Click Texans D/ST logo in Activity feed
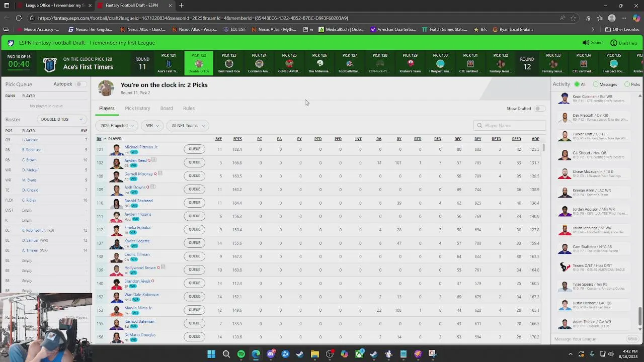 click(x=565, y=267)
